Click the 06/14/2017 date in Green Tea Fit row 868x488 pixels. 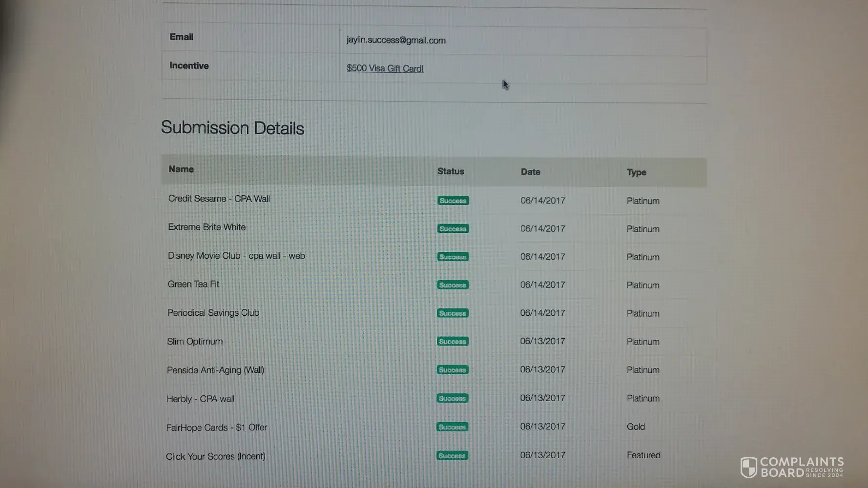(543, 285)
